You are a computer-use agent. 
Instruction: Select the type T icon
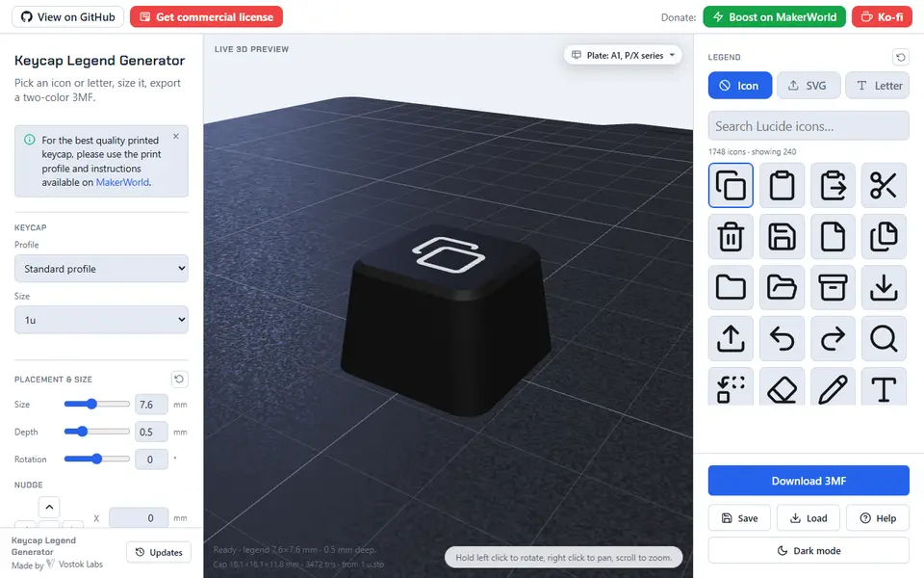tap(884, 387)
